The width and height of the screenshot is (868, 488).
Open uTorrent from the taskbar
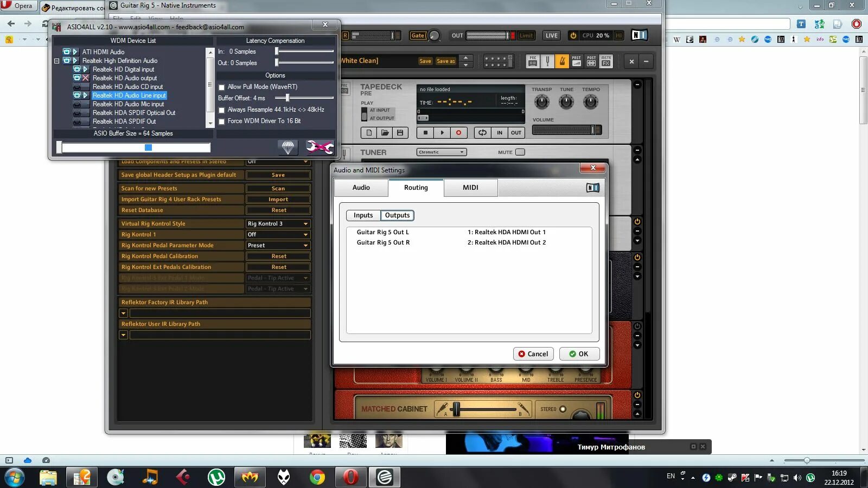coord(216,477)
